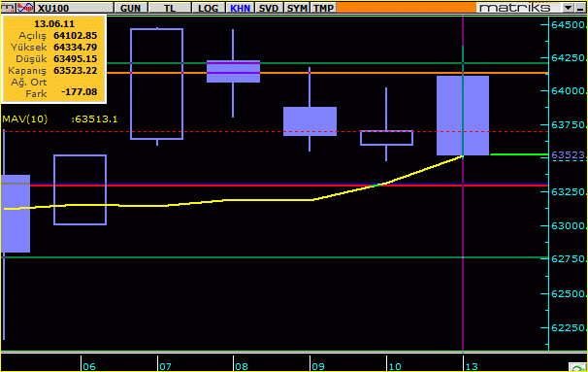Click the MAV(10) indicator label
This screenshot has width=588, height=372.
coord(25,119)
